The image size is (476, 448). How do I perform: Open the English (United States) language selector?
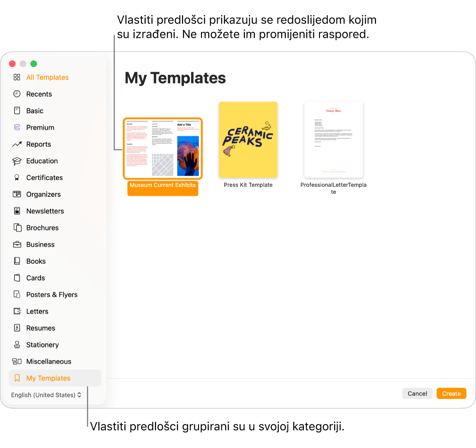[x=46, y=395]
